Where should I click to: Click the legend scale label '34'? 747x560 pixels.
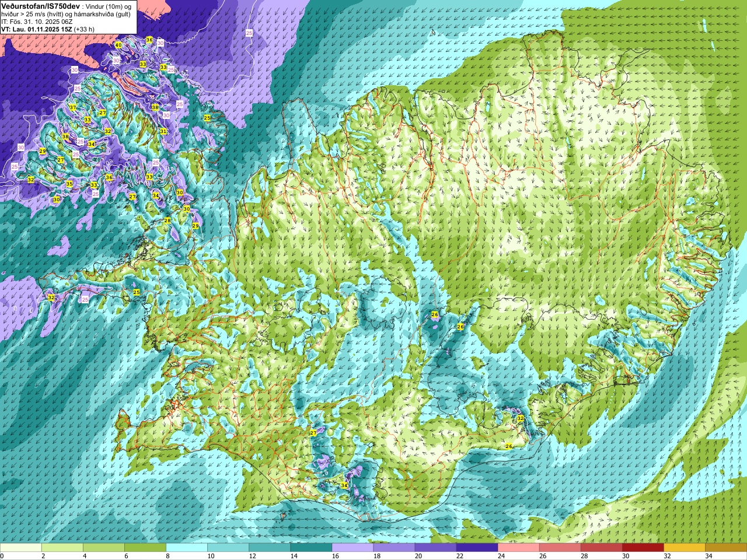click(708, 556)
